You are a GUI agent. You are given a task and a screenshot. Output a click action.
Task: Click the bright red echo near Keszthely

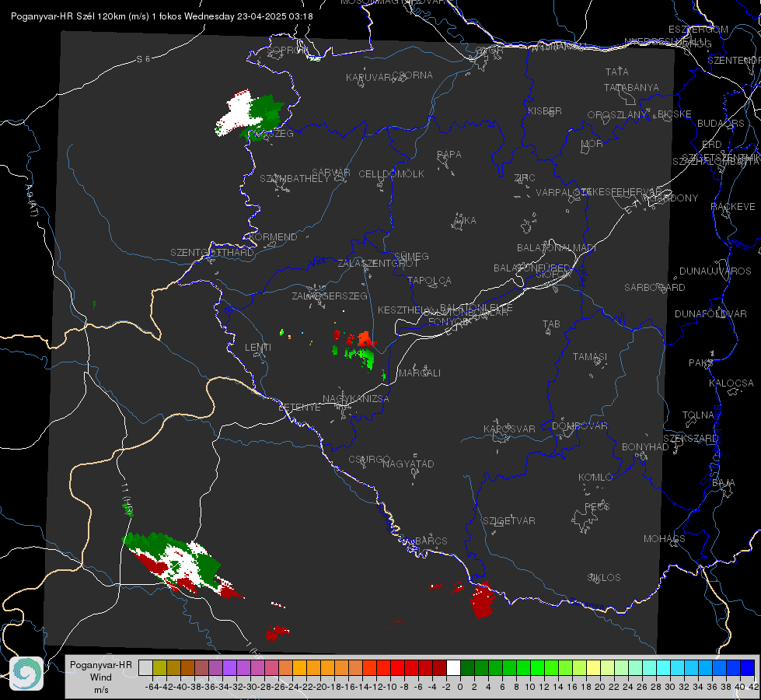coord(364,338)
